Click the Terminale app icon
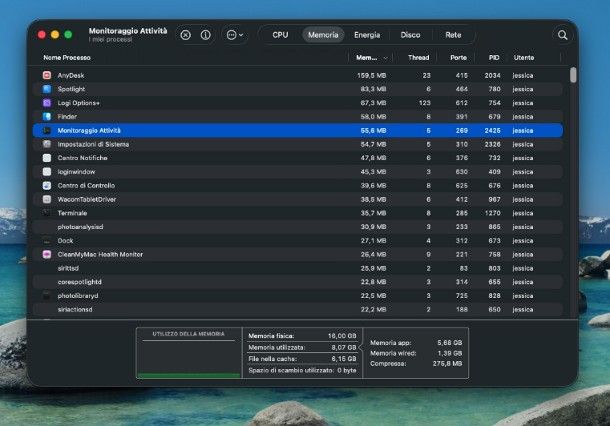 [x=47, y=213]
